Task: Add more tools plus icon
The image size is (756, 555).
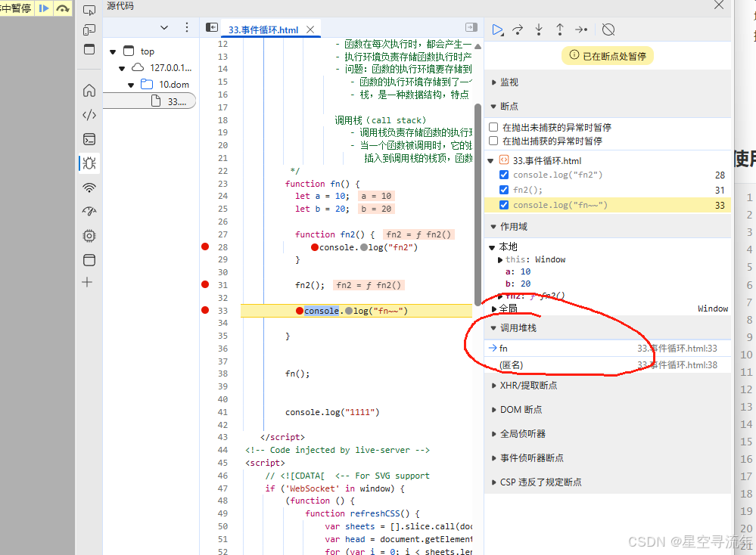Action: (87, 282)
